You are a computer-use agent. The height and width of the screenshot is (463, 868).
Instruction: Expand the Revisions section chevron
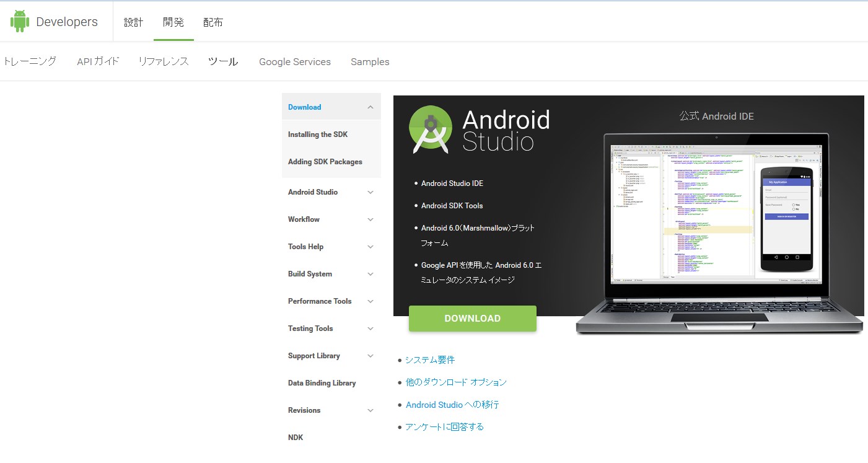(x=370, y=410)
